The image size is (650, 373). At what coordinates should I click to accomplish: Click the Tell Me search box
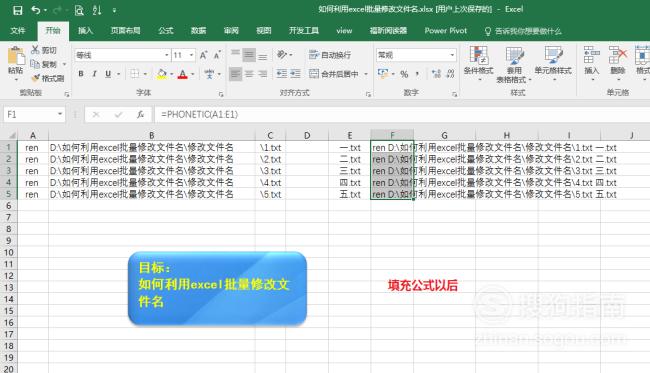pyautogui.click(x=523, y=31)
